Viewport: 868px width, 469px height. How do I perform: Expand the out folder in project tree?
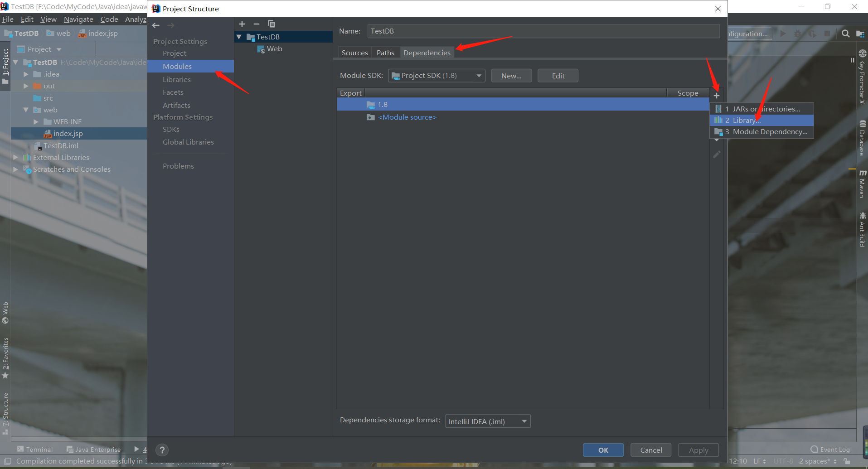click(26, 86)
